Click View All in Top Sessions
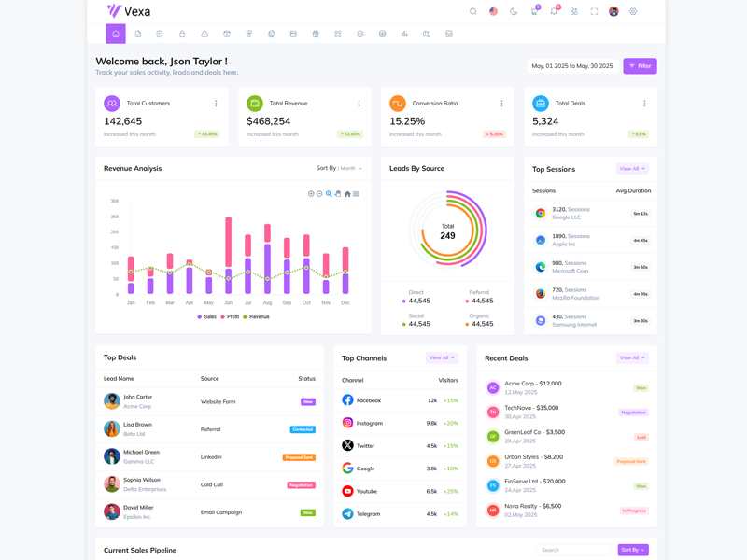The image size is (747, 560). point(632,169)
